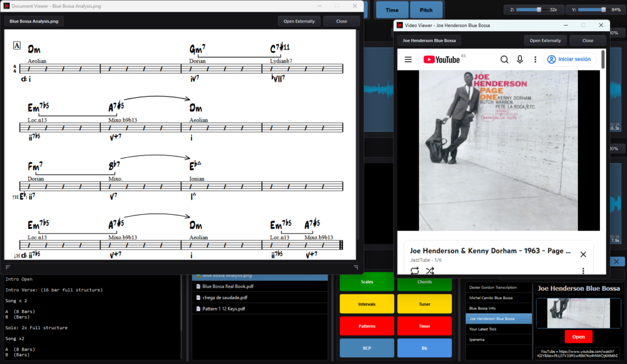Select Joe Henderson Blue Bossa list entry
The height and width of the screenshot is (364, 627).
[x=498, y=319]
